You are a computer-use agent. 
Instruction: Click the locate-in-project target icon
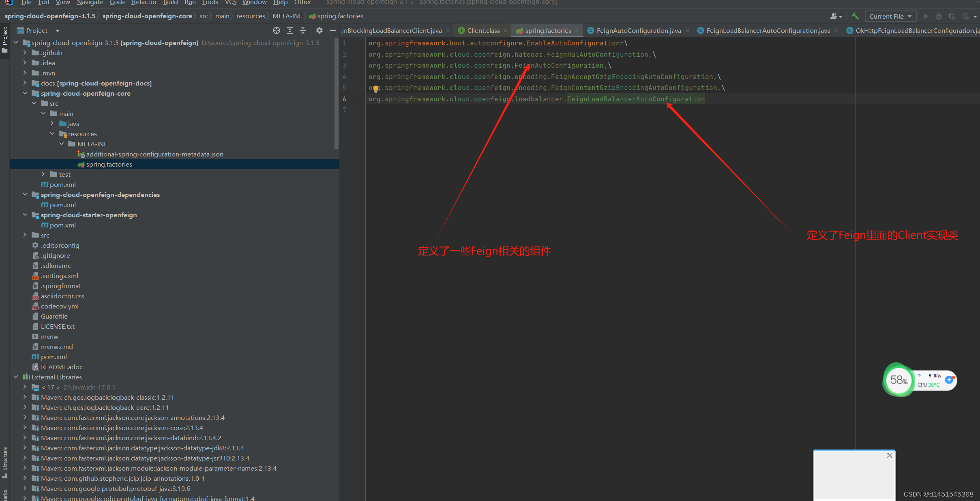click(277, 30)
